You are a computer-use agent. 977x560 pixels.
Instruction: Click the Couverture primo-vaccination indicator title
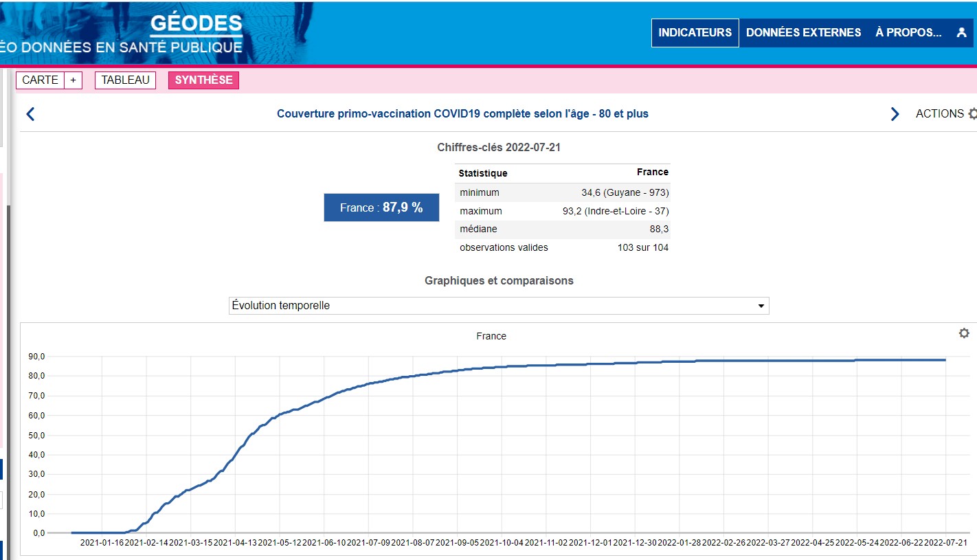[462, 114]
